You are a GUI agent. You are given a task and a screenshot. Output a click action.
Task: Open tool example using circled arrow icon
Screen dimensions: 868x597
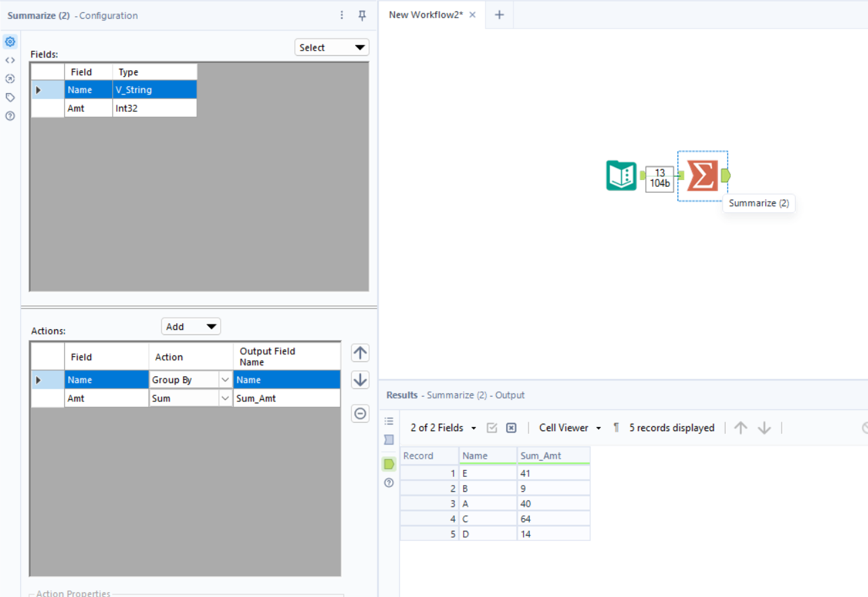tap(9, 78)
